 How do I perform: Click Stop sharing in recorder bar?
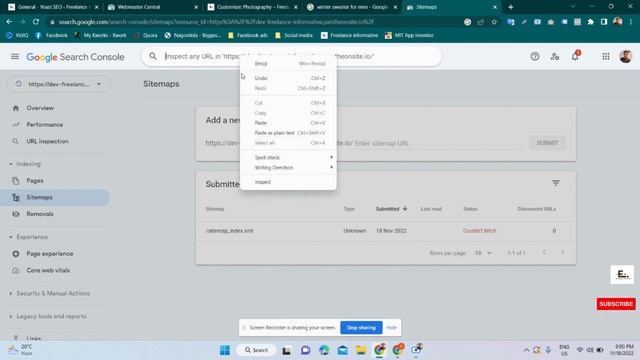pyautogui.click(x=361, y=328)
